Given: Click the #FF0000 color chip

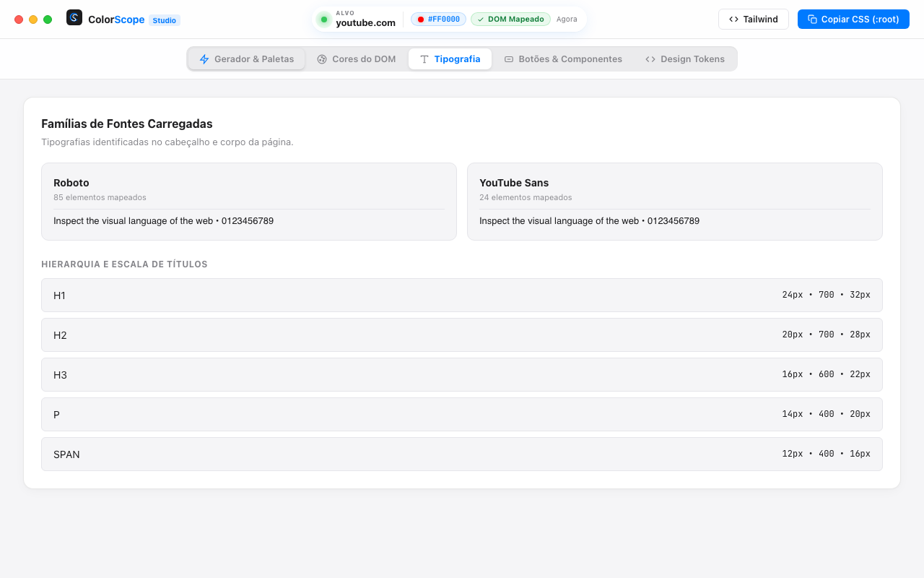Looking at the screenshot, I should [438, 20].
